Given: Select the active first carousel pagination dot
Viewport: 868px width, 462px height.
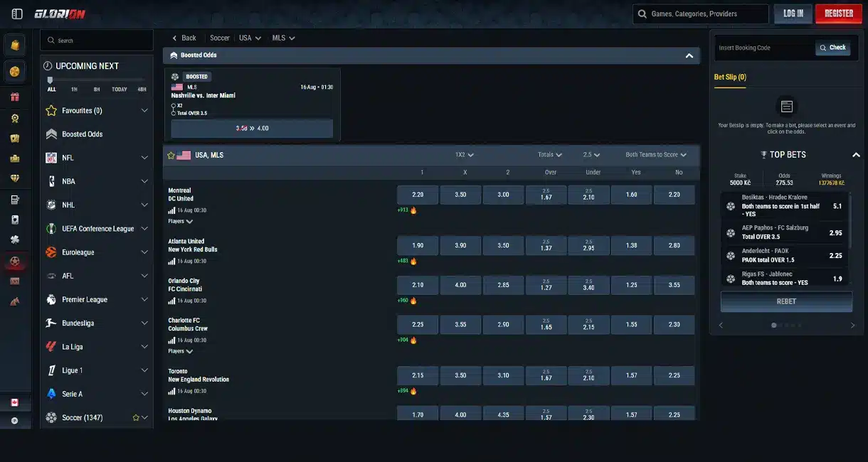Looking at the screenshot, I should coord(774,326).
